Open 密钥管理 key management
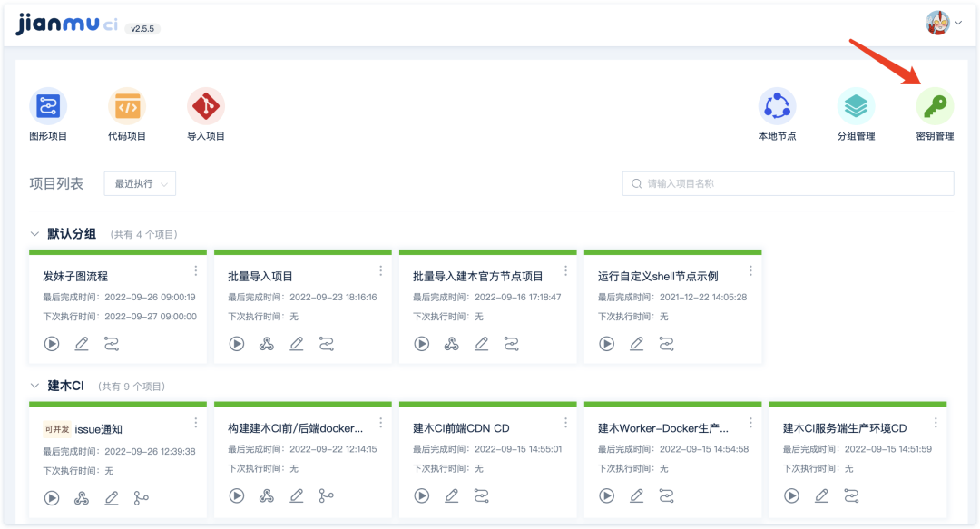 tap(935, 107)
